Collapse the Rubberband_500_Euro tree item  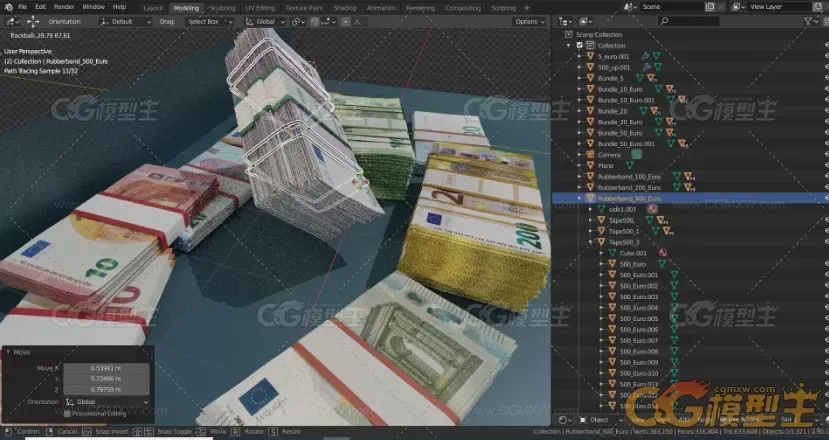point(580,198)
